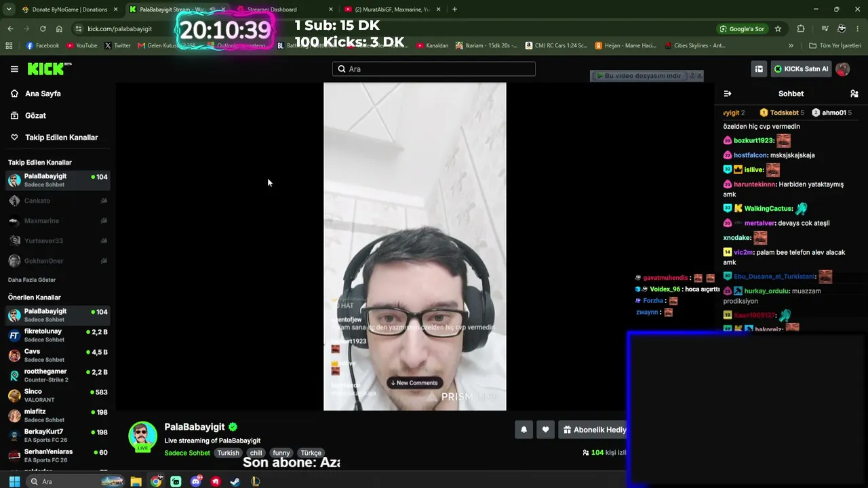Open chat users list icon
The width and height of the screenshot is (868, 488).
854,94
